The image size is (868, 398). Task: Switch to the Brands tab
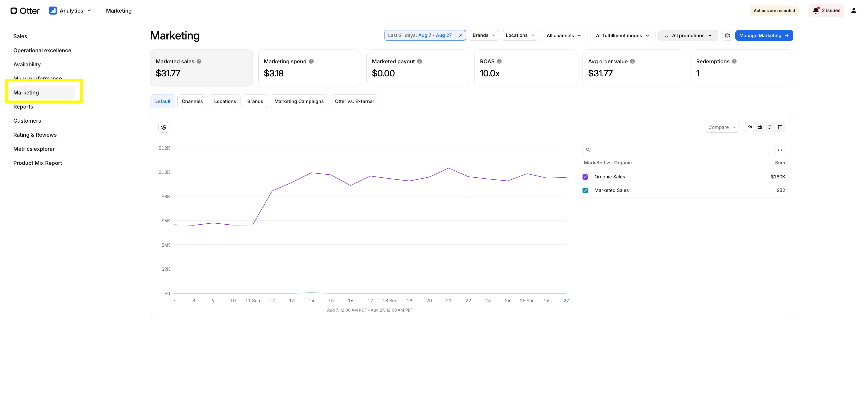[255, 102]
